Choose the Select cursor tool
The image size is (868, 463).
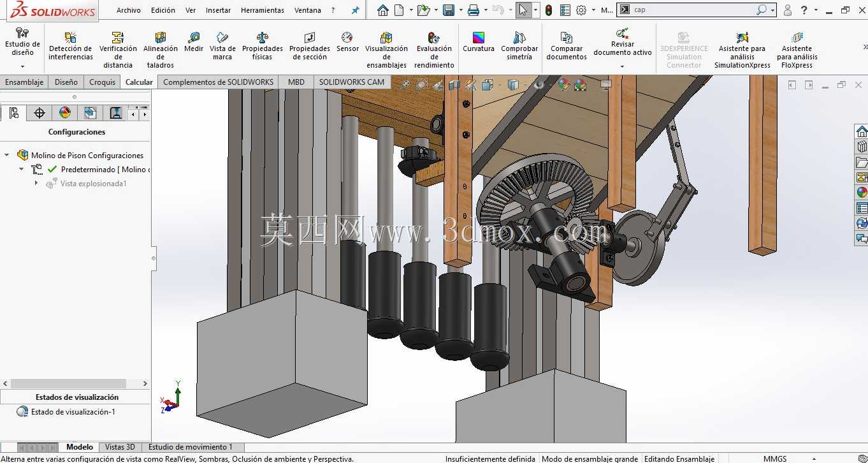523,10
